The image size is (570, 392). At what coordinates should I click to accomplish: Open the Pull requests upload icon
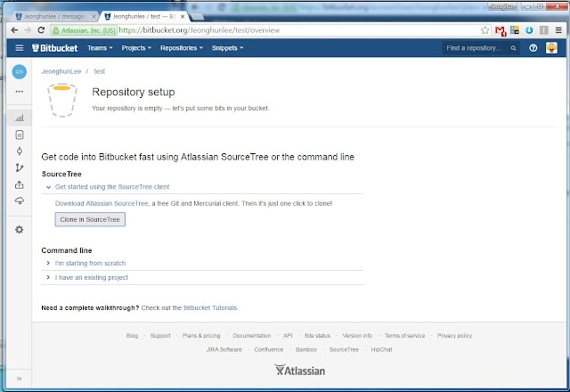(20, 184)
